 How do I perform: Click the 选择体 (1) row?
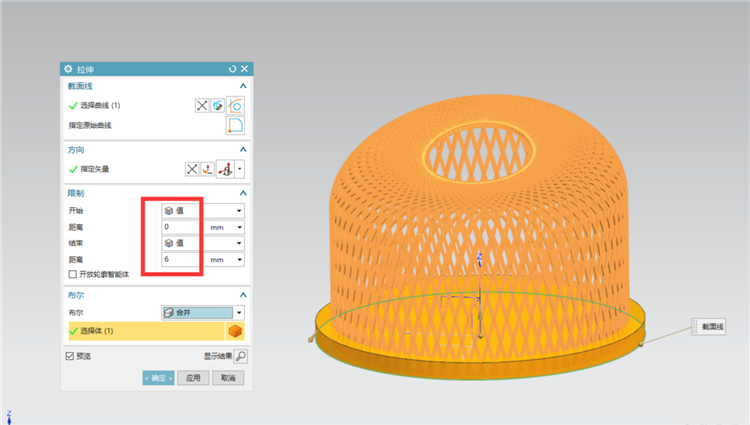click(146, 331)
